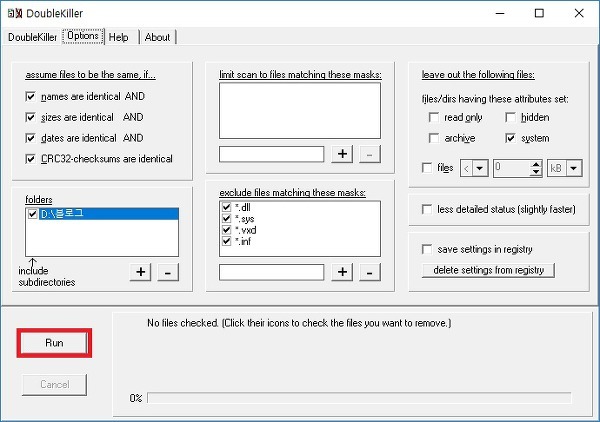Screen dimensions: 600x422
Task: Select the Options tab
Action: 83,36
